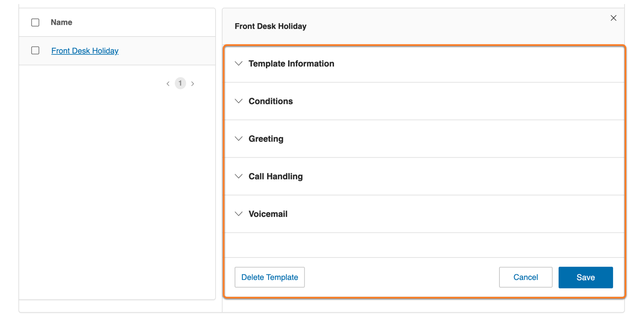Save the template changes
This screenshot has height=321, width=644.
point(585,277)
